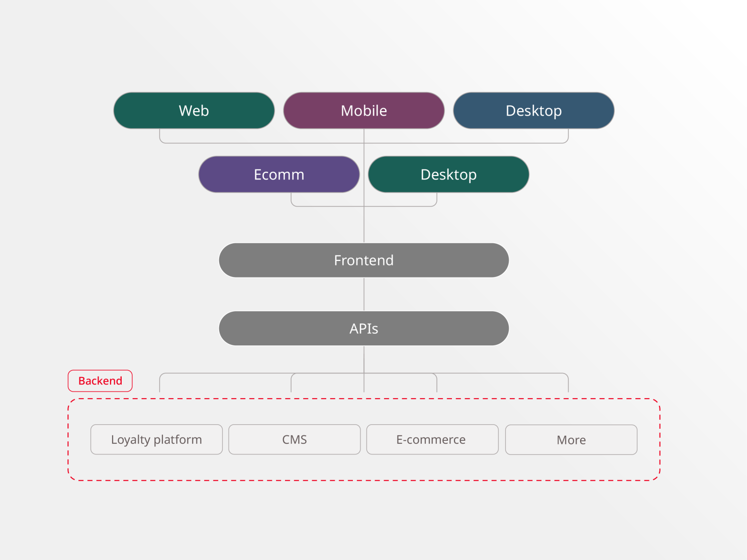Screen dimensions: 747x560
Task: Click the purple Ecomm node
Action: (279, 174)
